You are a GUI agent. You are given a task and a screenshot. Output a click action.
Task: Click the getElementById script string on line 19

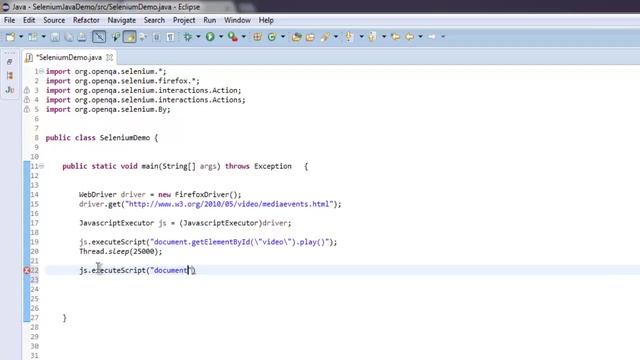tap(240, 242)
